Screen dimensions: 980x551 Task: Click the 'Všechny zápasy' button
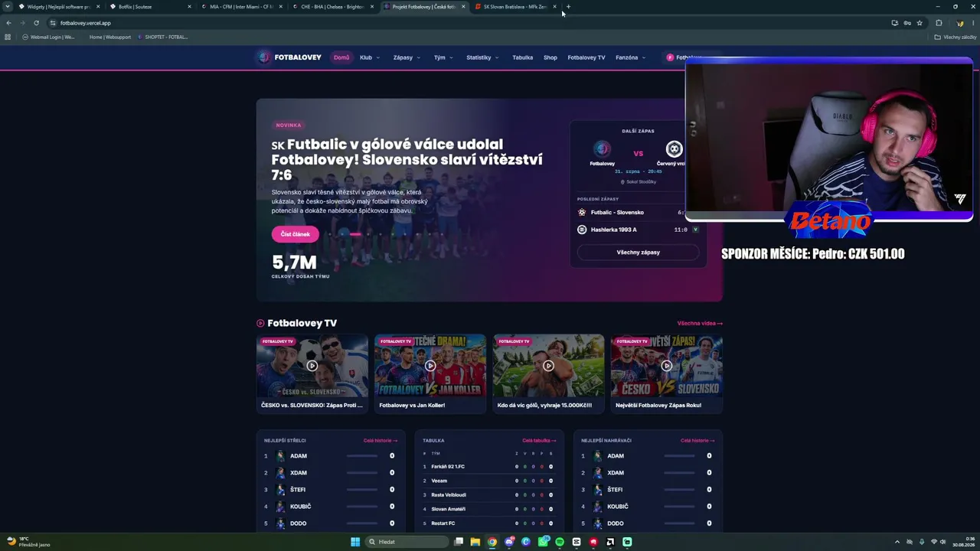638,253
